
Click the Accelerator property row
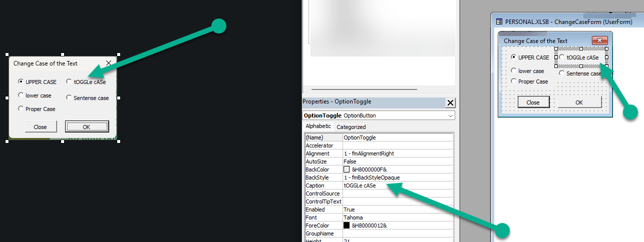[379, 145]
